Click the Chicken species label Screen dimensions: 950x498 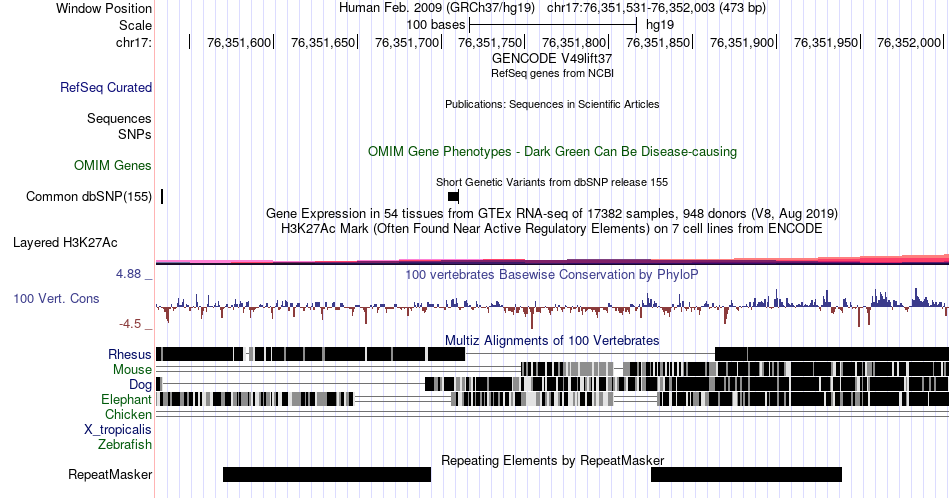pyautogui.click(x=128, y=414)
